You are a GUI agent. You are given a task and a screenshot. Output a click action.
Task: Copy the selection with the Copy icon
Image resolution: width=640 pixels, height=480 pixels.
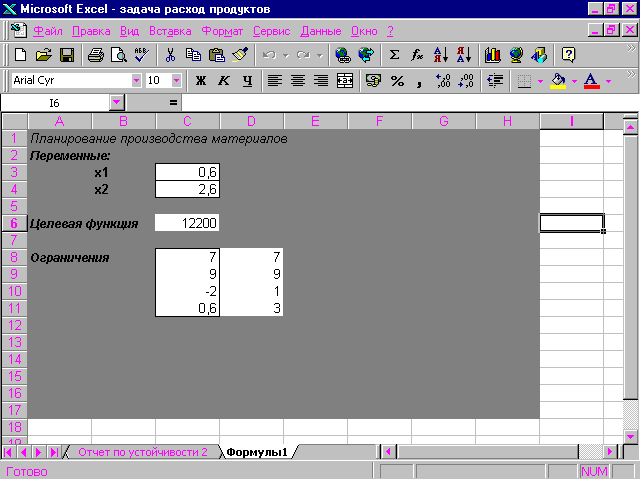193,55
